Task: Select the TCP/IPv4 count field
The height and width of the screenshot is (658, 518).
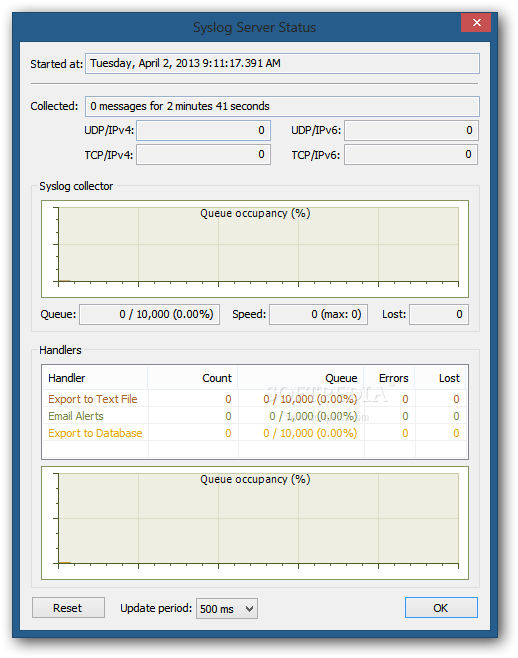Action: click(x=203, y=154)
